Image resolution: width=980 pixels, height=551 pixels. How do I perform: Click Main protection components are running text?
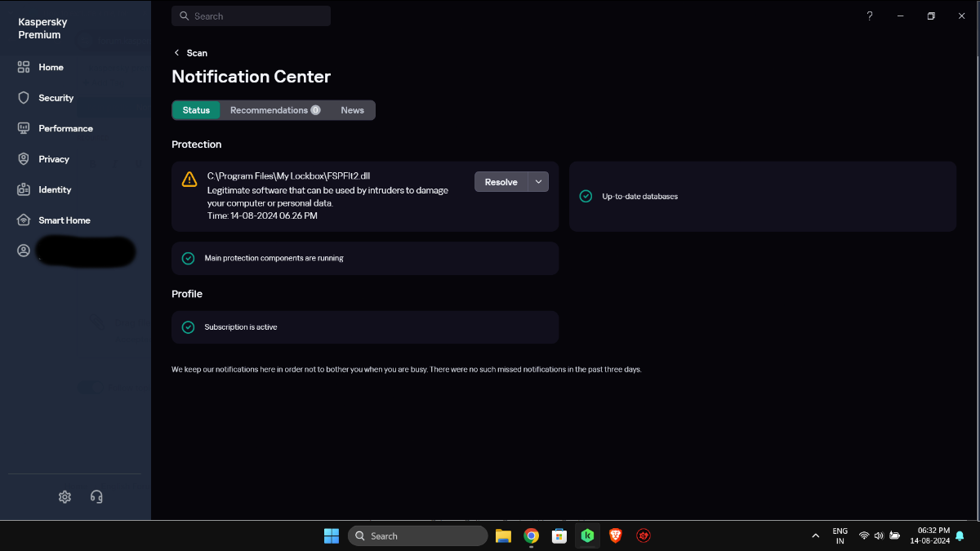tap(274, 258)
